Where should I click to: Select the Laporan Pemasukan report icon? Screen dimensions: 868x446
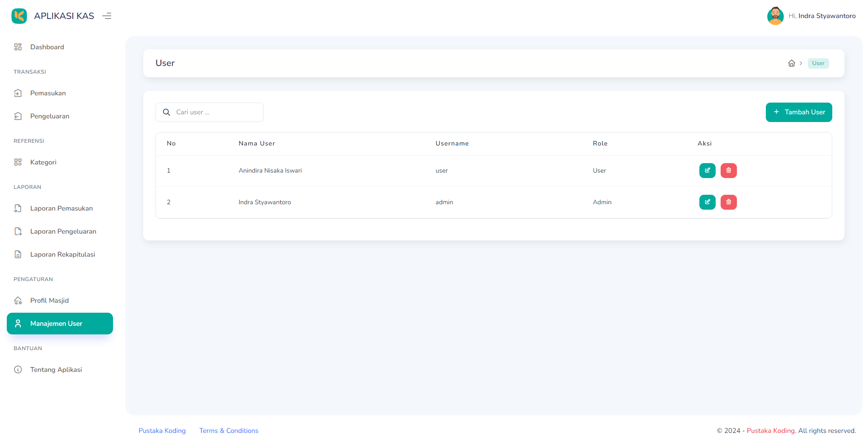click(x=18, y=208)
